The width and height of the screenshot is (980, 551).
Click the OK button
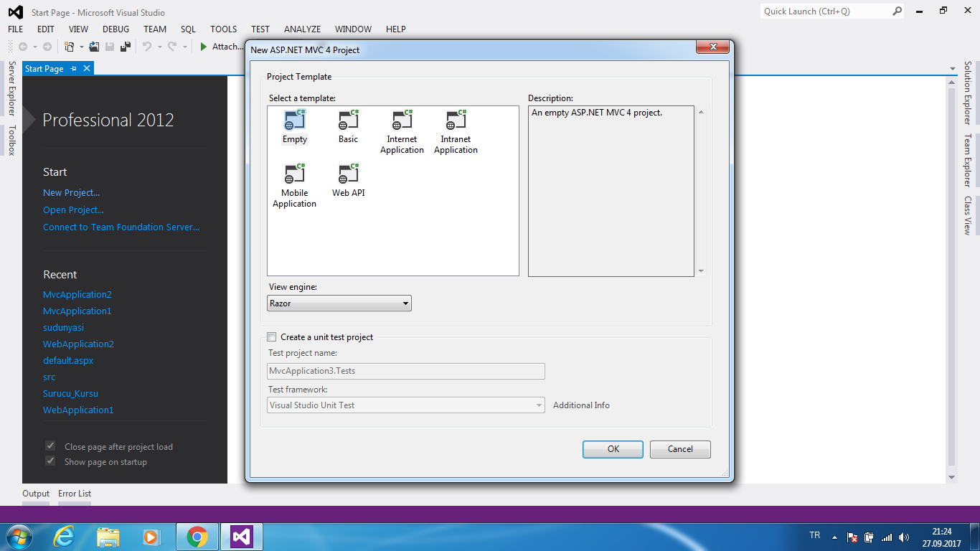tap(613, 449)
